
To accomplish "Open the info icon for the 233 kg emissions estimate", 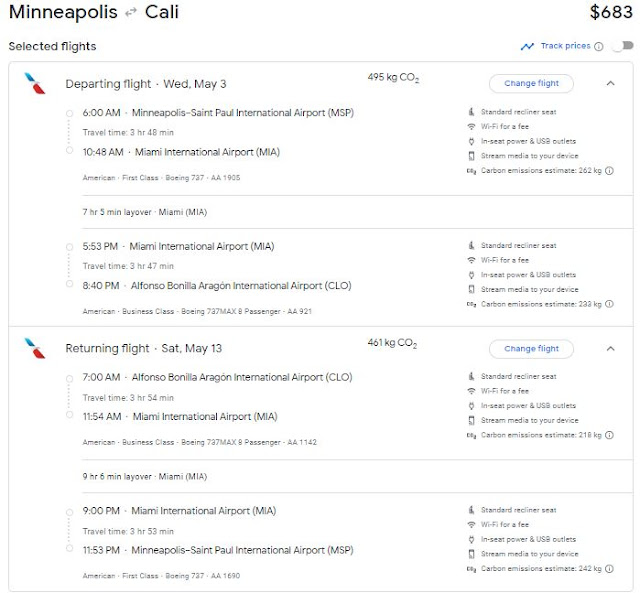I will [x=609, y=304].
